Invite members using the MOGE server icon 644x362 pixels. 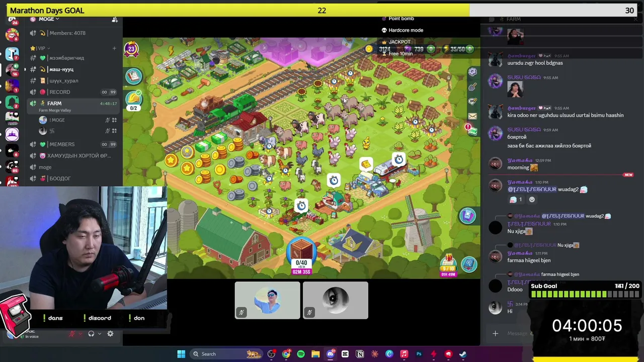point(115,20)
